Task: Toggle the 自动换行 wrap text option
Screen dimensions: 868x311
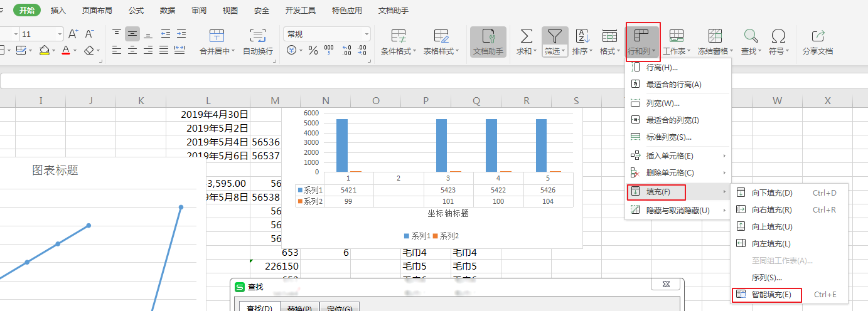Action: 257,36
